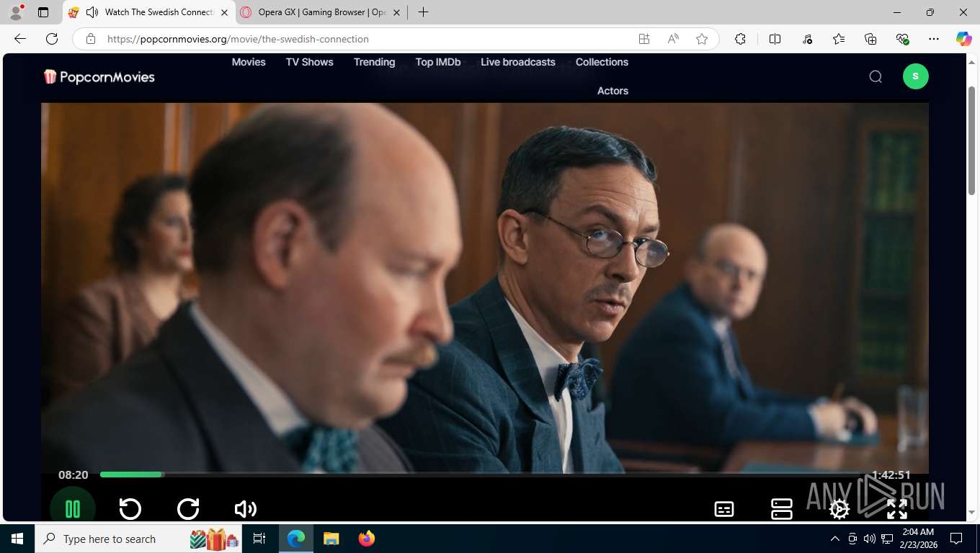
Task: Open the subtitles captions menu
Action: 724,509
